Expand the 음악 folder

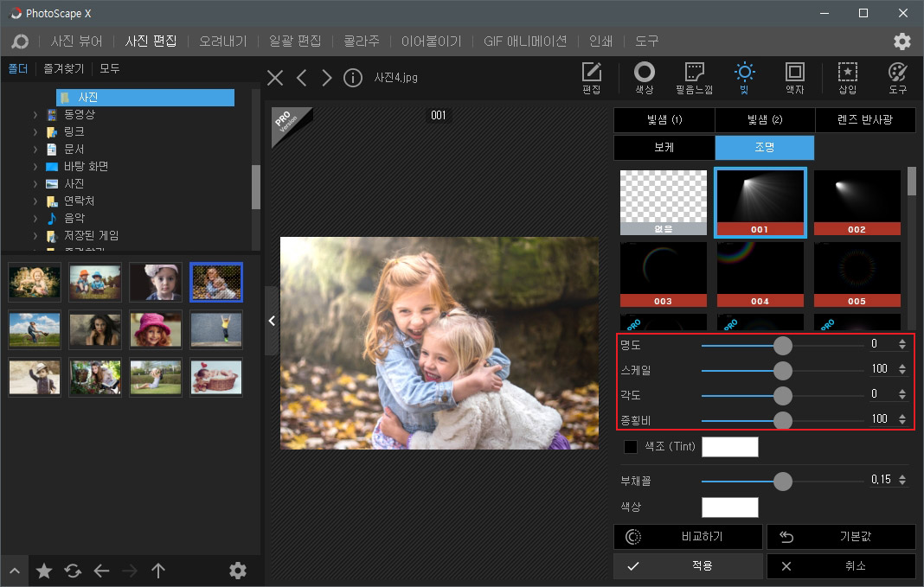pos(35,219)
